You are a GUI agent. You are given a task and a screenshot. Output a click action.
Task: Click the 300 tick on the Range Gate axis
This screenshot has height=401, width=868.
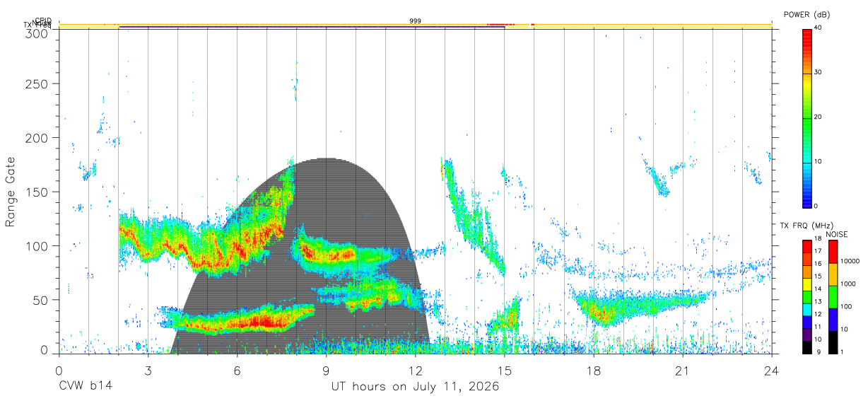pyautogui.click(x=38, y=33)
